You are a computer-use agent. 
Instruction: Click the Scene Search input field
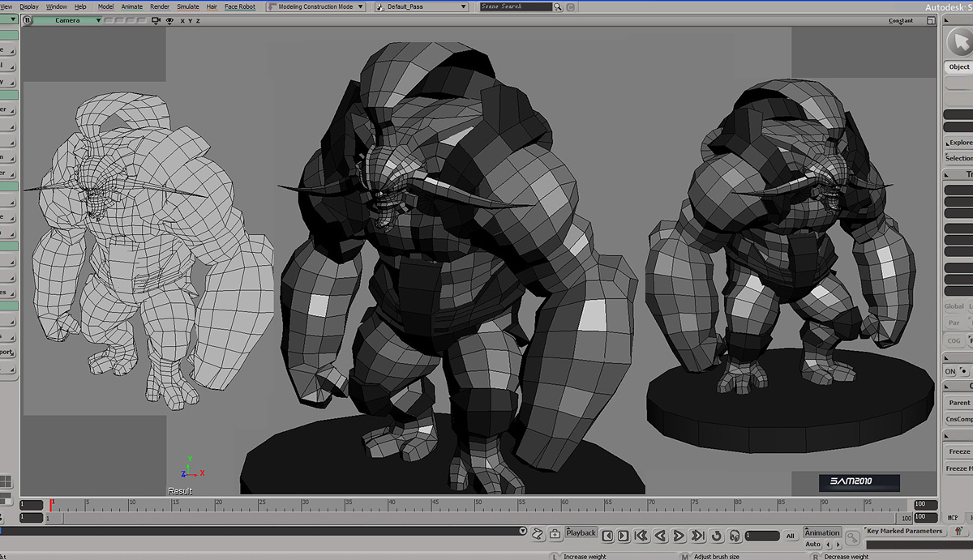pos(516,6)
